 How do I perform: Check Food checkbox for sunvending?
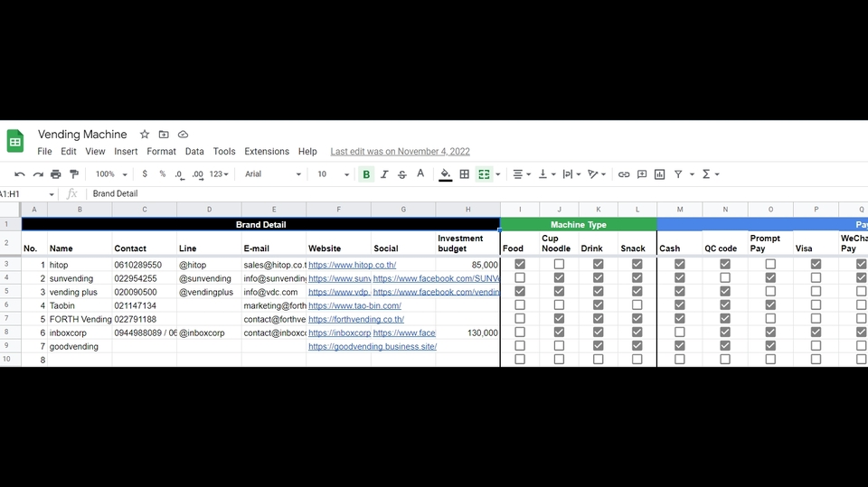click(x=520, y=277)
